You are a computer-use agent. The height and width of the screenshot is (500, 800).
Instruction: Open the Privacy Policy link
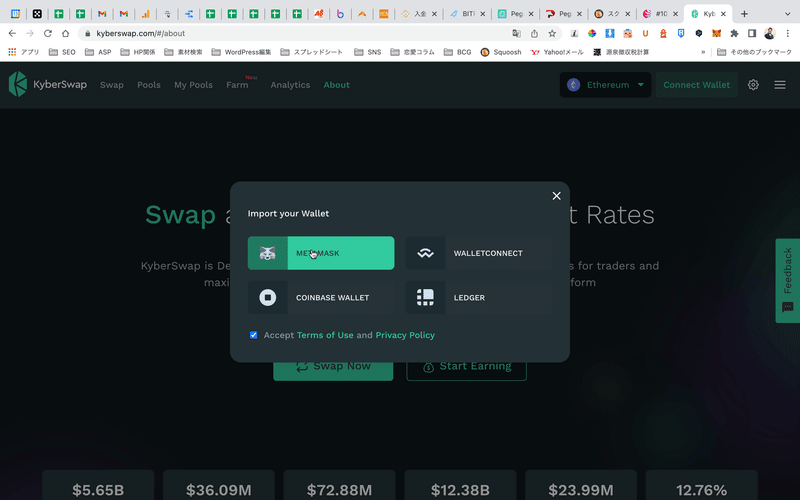(405, 335)
